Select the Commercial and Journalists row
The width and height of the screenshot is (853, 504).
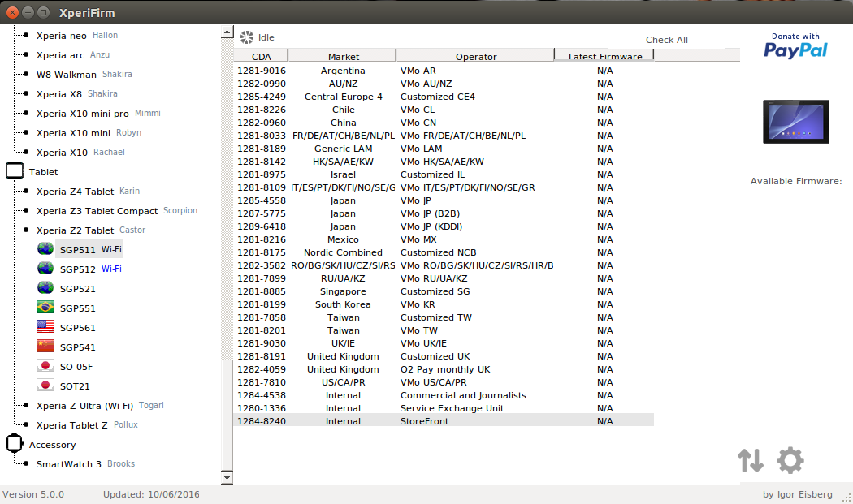tap(444, 395)
